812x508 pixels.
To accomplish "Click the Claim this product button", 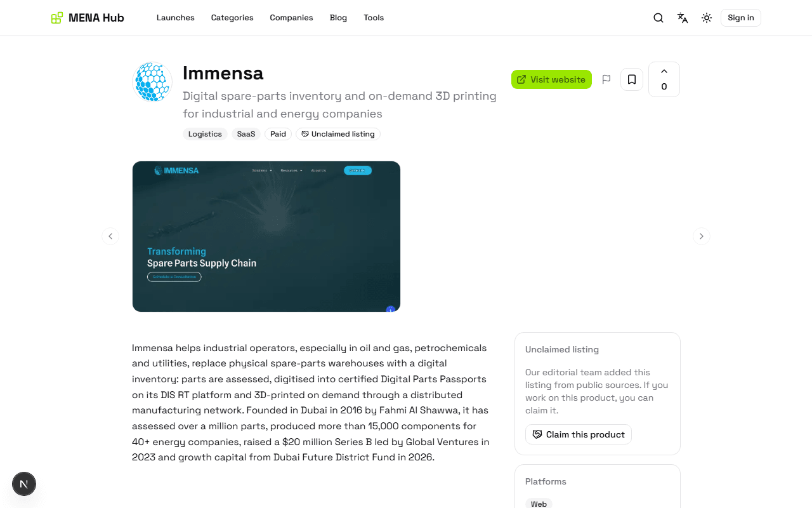I will (579, 434).
